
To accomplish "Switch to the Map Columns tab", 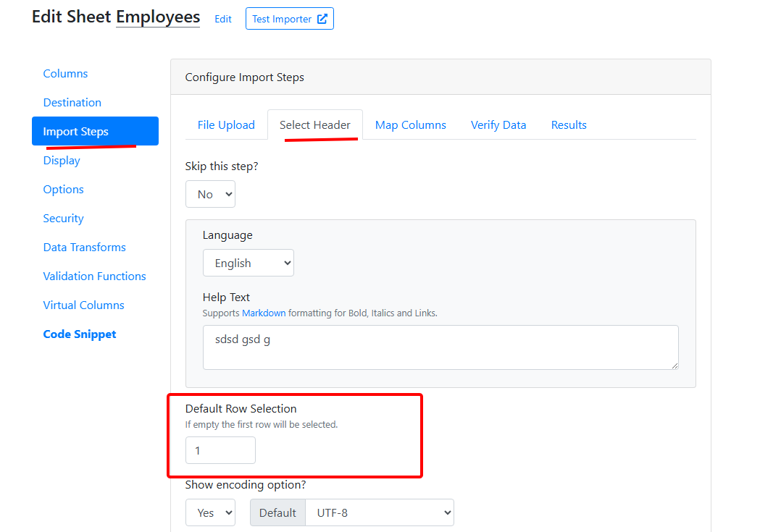I will (410, 125).
